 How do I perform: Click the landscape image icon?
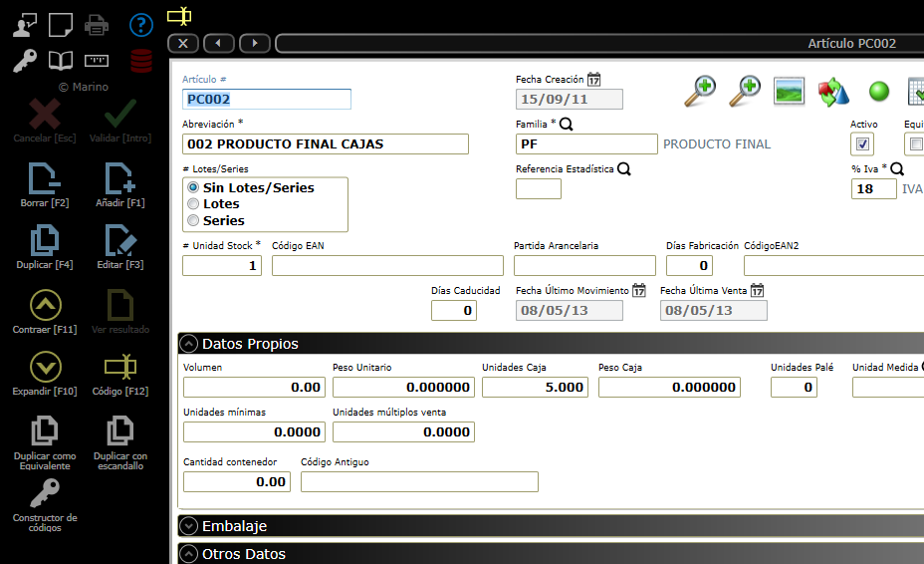coord(790,91)
